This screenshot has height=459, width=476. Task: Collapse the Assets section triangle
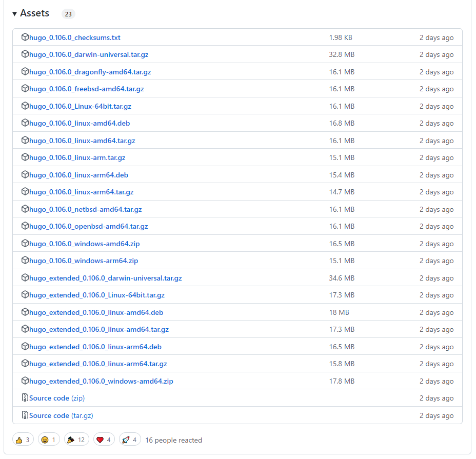(x=14, y=14)
